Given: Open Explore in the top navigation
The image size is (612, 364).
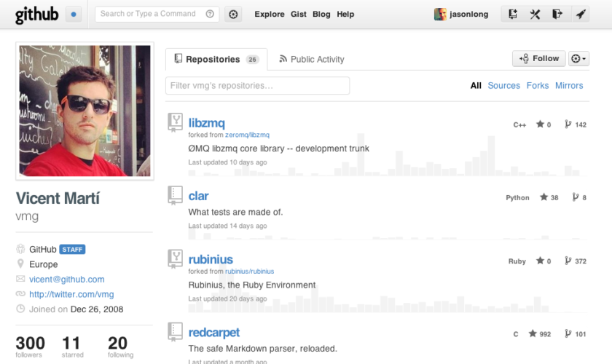Looking at the screenshot, I should tap(270, 14).
